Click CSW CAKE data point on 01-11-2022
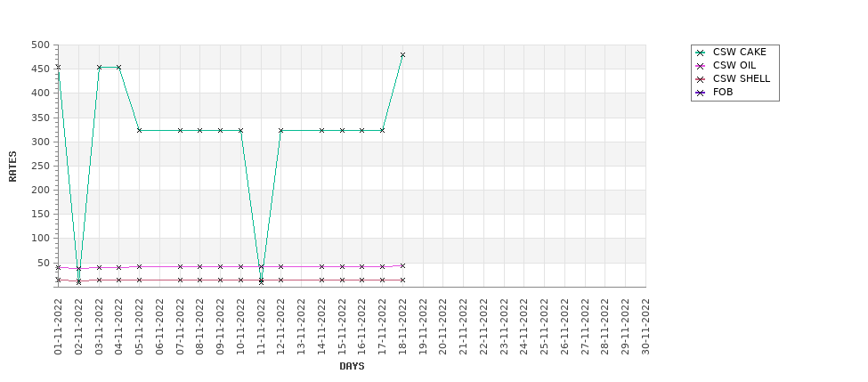Image resolution: width=868 pixels, height=382 pixels. coord(58,67)
